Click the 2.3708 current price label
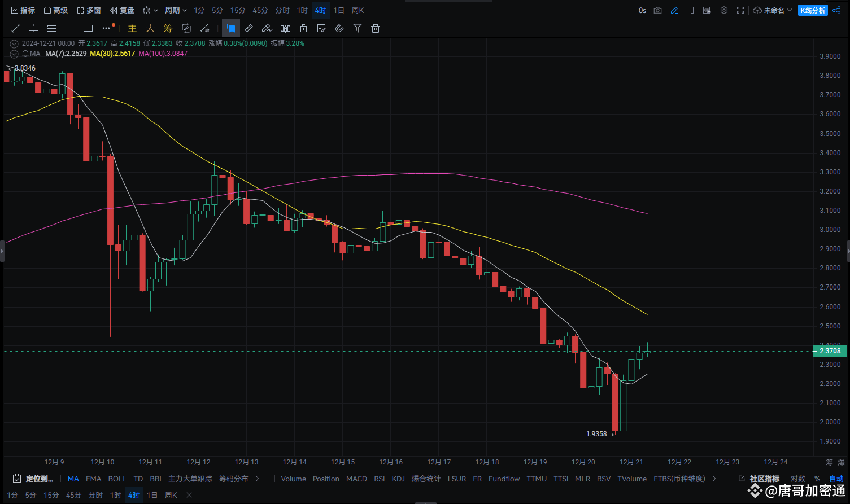The width and height of the screenshot is (850, 504). click(x=830, y=350)
